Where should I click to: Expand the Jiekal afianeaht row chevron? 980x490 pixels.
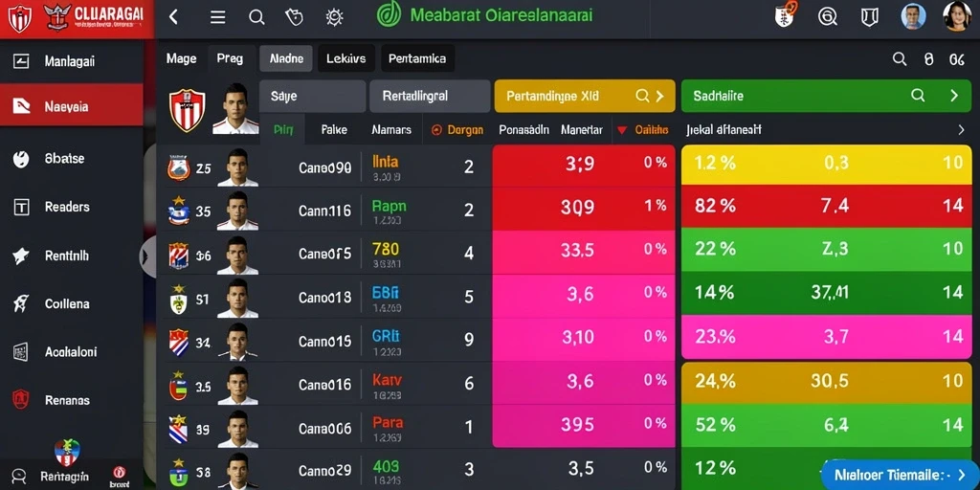pyautogui.click(x=961, y=130)
